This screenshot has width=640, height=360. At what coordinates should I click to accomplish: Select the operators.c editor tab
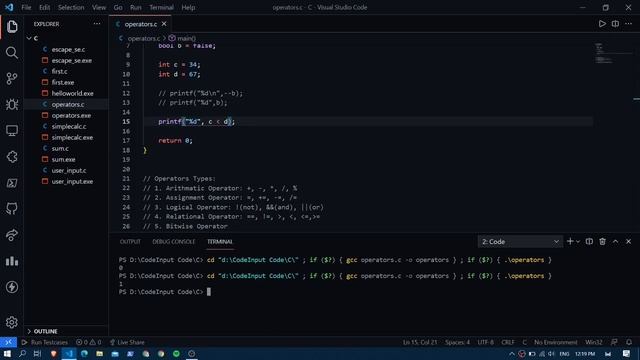coord(140,24)
